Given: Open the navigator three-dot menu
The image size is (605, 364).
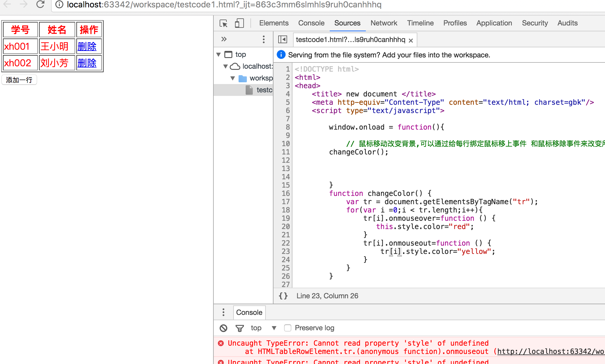Looking at the screenshot, I should pos(263,39).
